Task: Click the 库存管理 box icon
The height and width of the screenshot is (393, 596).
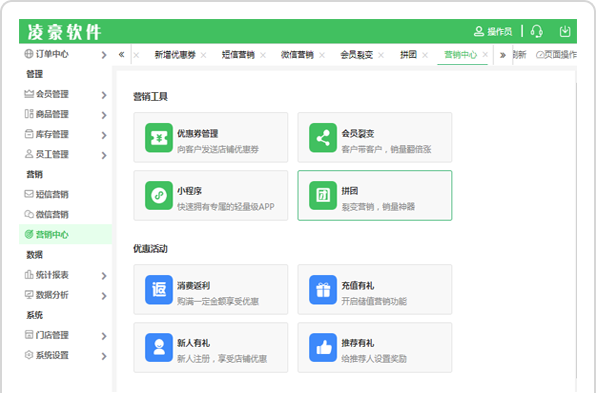Action: point(29,134)
